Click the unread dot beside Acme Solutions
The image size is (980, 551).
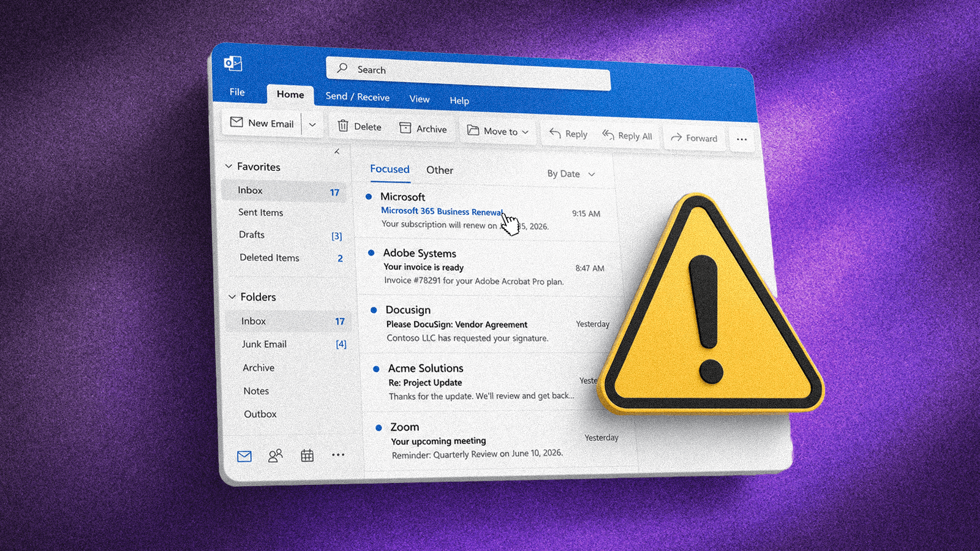376,369
